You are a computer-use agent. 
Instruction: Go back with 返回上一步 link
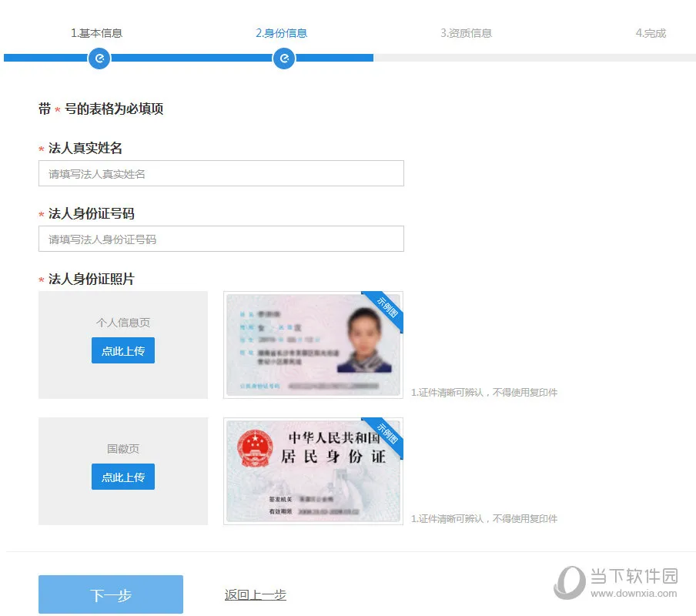point(256,594)
